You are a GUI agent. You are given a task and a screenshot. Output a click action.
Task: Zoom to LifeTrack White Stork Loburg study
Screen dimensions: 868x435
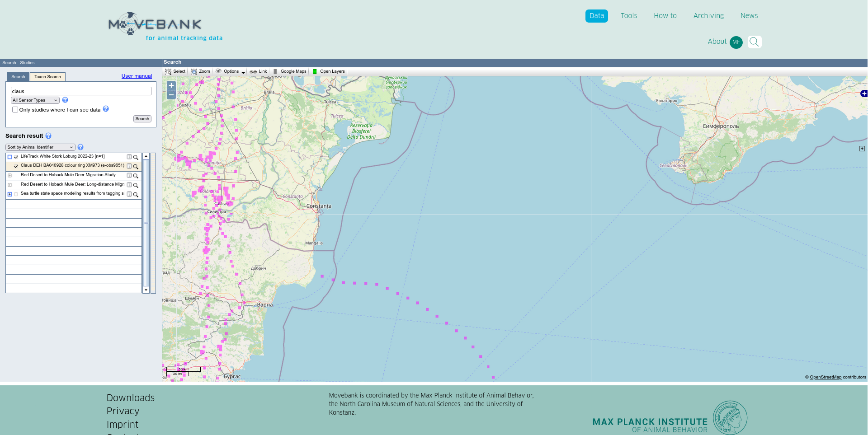pyautogui.click(x=136, y=157)
